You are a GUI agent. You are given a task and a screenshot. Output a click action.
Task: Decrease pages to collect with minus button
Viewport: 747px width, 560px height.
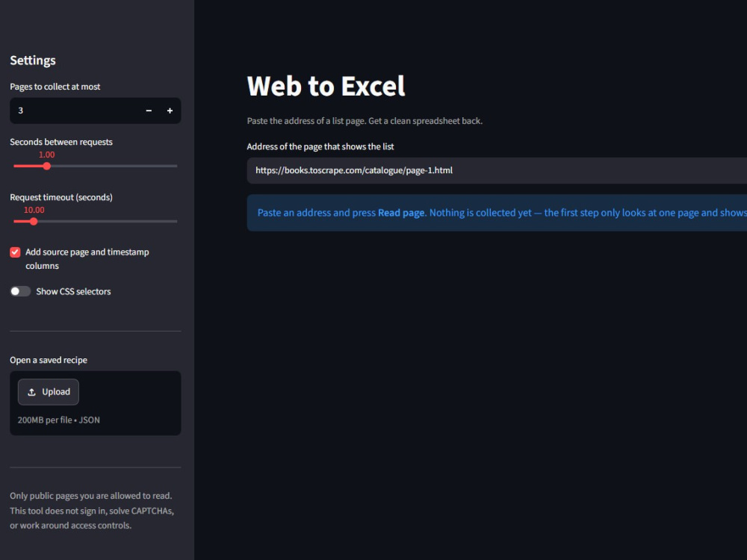point(149,111)
